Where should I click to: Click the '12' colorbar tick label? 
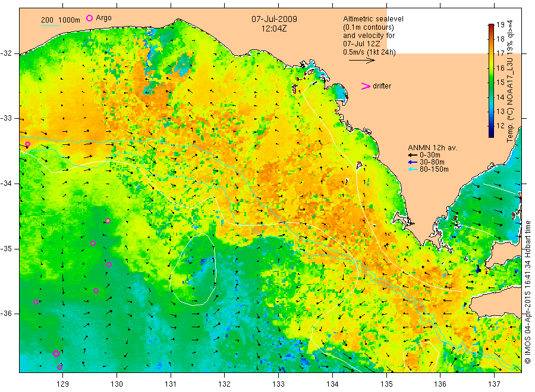coord(500,126)
